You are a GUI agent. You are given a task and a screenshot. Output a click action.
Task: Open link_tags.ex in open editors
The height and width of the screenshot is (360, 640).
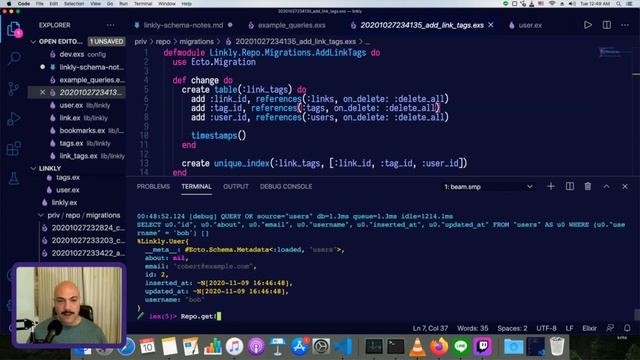click(77, 156)
